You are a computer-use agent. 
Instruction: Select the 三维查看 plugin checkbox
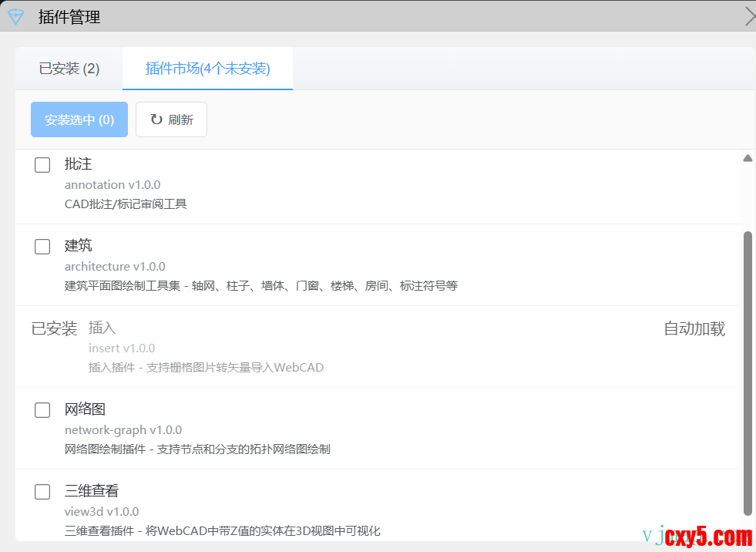[x=42, y=492]
